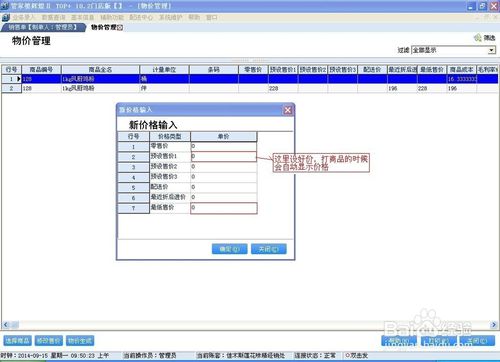The image size is (500, 362).
Task: Click the 物价生成 button
Action: 80,341
